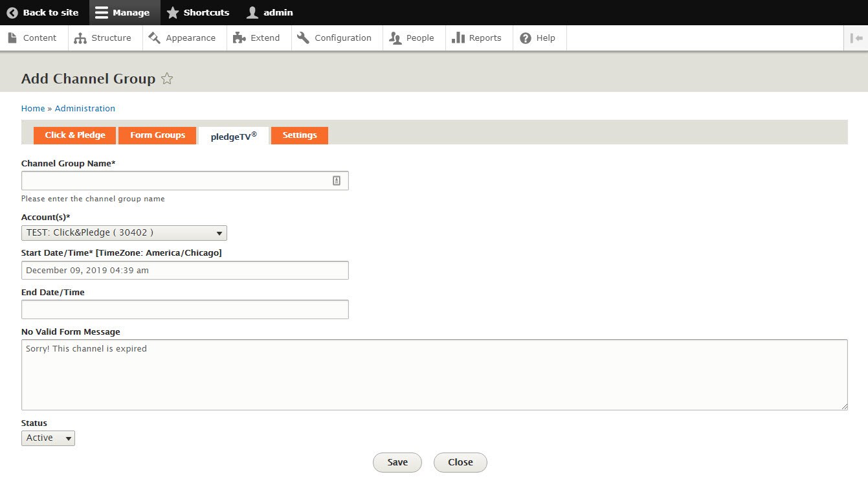The image size is (868, 481).
Task: Click the 'Please enter the channel group name' hint
Action: point(93,199)
